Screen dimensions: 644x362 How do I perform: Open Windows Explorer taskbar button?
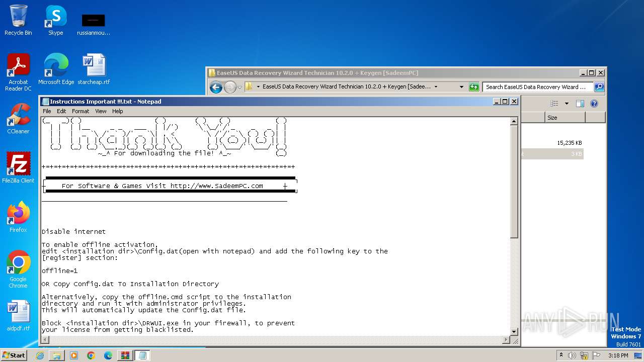57,355
